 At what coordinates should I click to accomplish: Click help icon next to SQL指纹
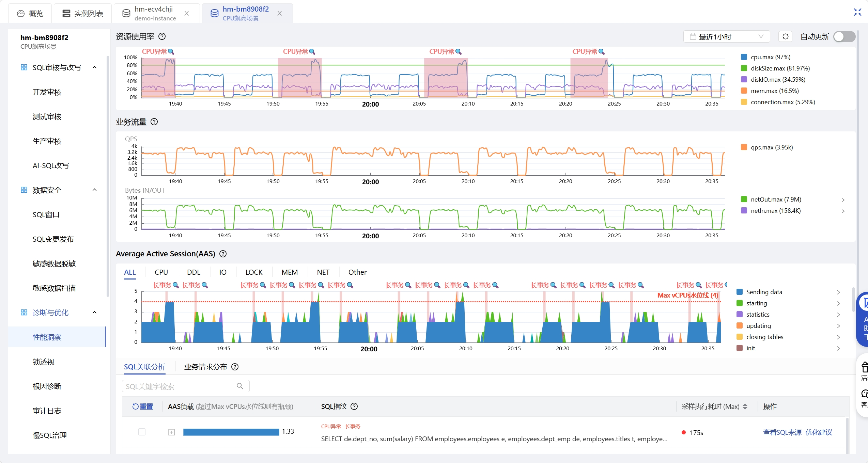pyautogui.click(x=354, y=406)
